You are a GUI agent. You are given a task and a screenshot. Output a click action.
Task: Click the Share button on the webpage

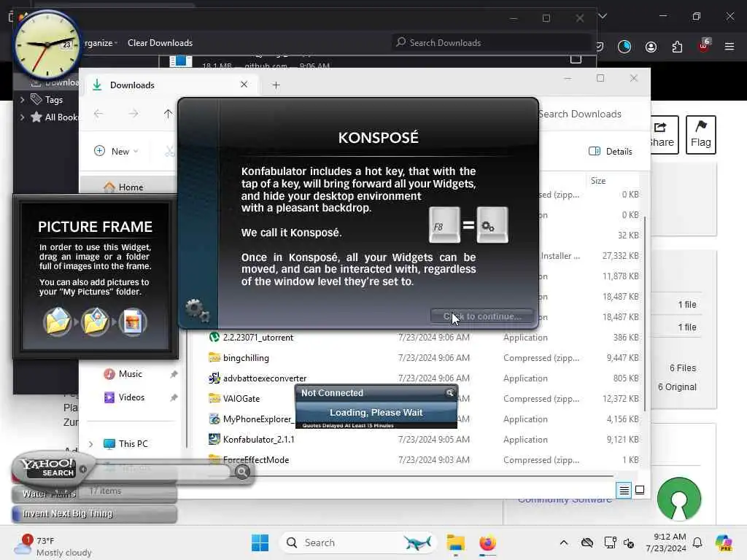(664, 135)
